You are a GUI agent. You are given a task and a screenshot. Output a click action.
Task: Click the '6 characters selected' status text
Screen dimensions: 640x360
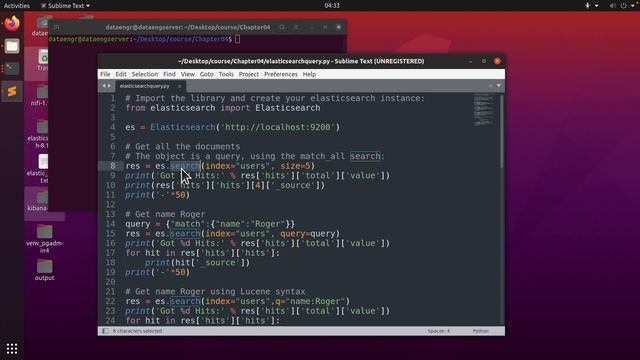click(137, 331)
